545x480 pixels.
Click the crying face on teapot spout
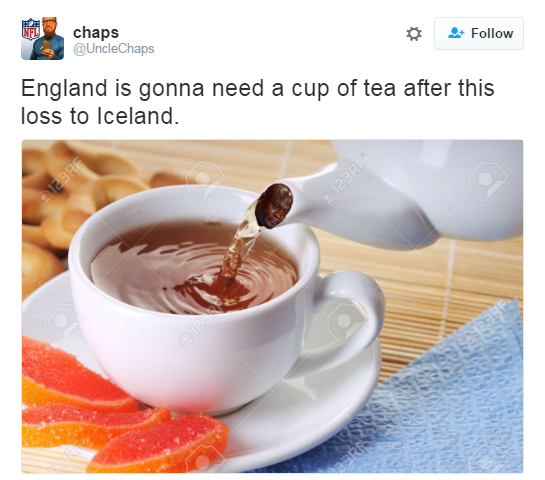[274, 206]
